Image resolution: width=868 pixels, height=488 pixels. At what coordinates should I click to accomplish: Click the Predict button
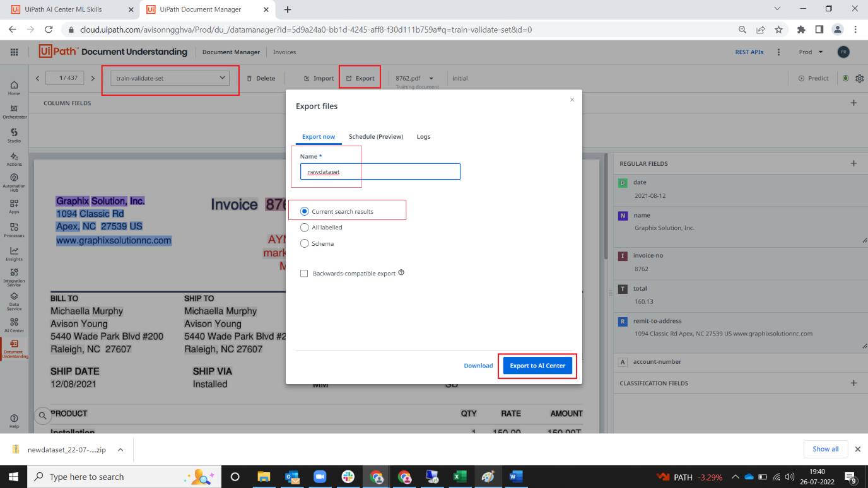[814, 78]
